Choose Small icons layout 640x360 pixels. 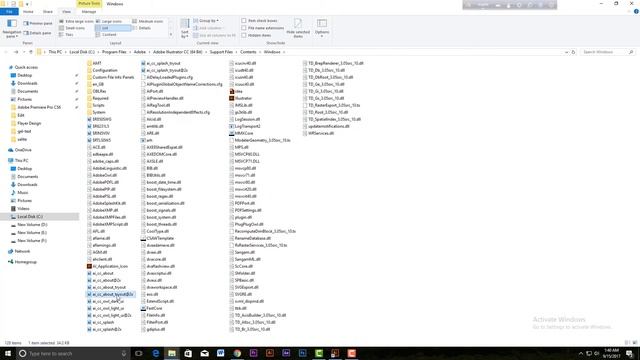coord(72,28)
